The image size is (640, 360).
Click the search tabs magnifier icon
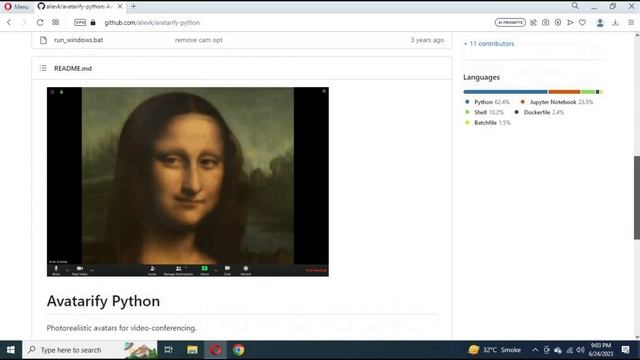coord(575,6)
